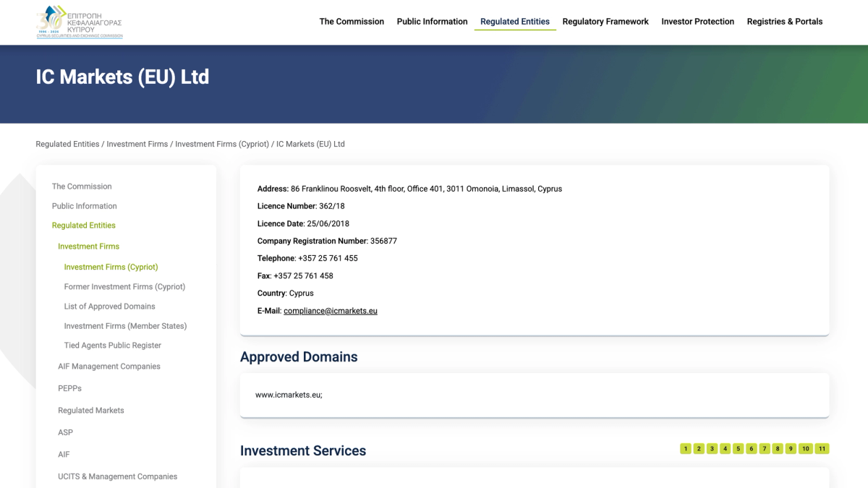Select Regulated Entities in sidebar
The width and height of the screenshot is (868, 488).
coord(84,226)
